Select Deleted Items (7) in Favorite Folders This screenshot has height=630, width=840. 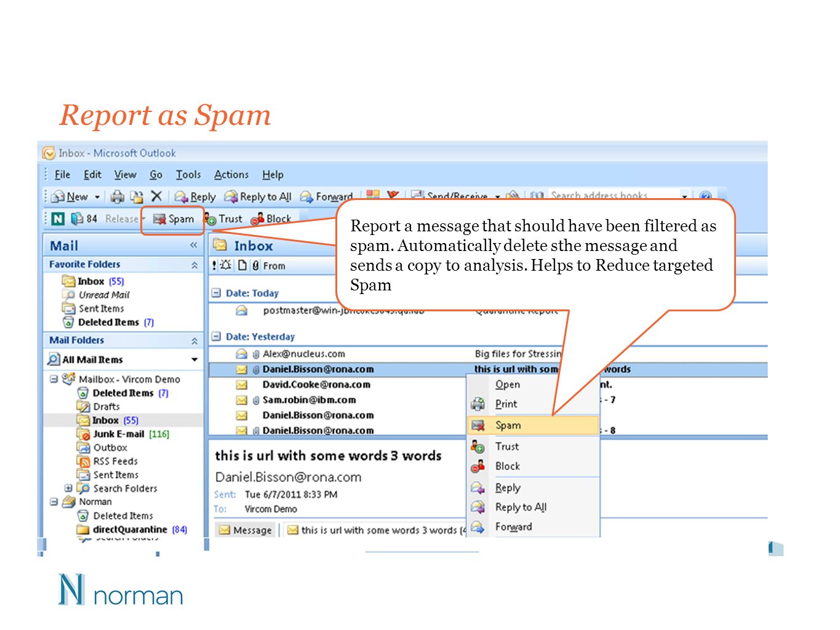point(108,322)
